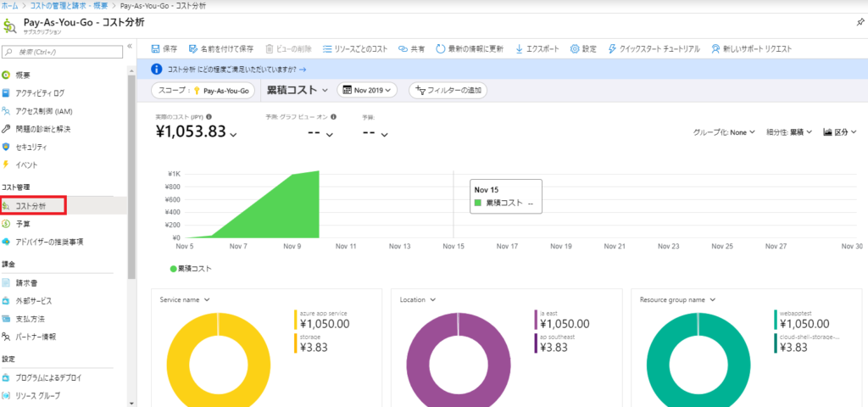
Task: Click the sidebar search (検索) input field
Action: point(62,52)
